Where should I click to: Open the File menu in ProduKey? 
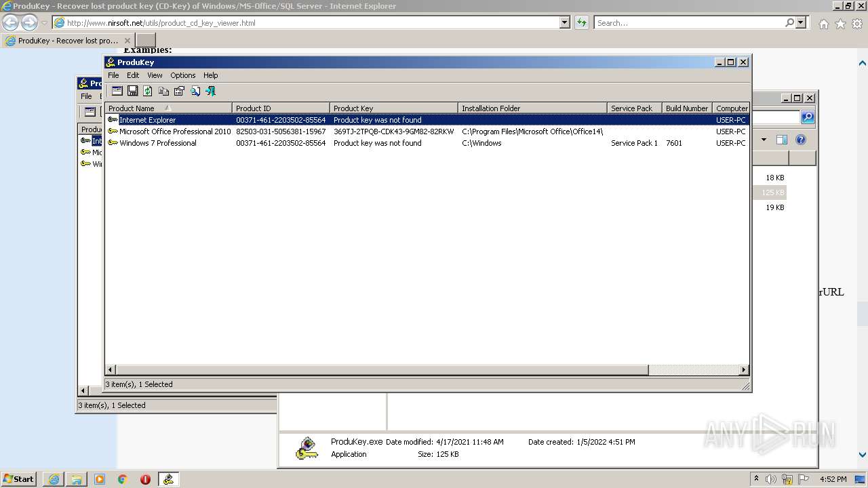[x=113, y=75]
